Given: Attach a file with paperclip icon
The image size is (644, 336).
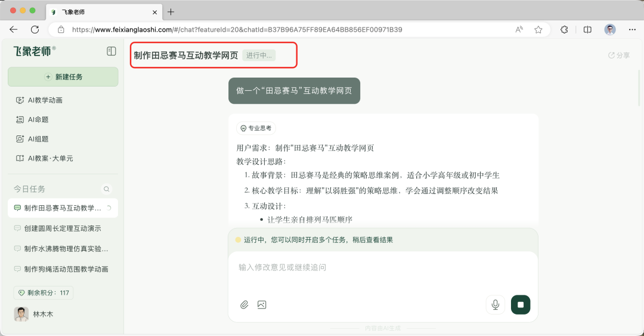Looking at the screenshot, I should tap(244, 305).
